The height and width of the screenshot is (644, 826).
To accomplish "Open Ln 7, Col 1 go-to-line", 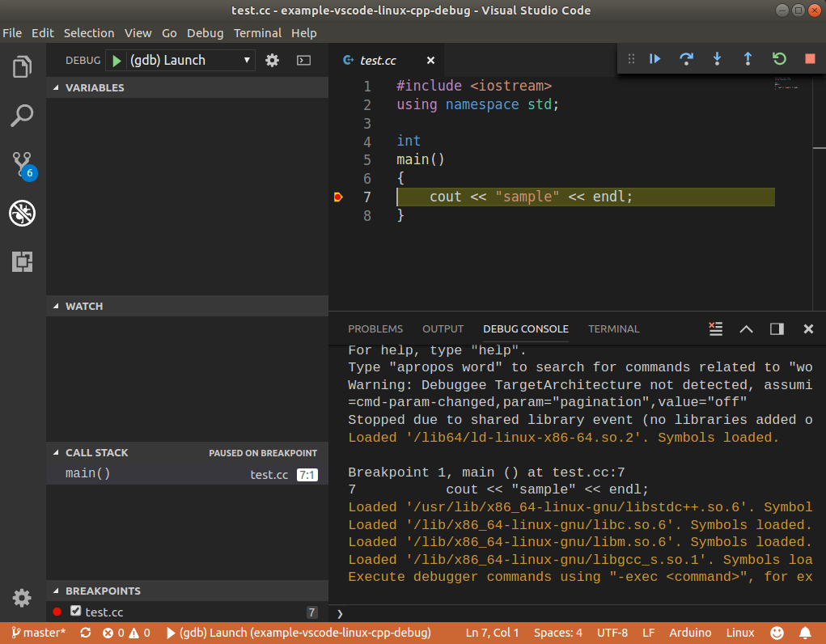I will [x=492, y=633].
